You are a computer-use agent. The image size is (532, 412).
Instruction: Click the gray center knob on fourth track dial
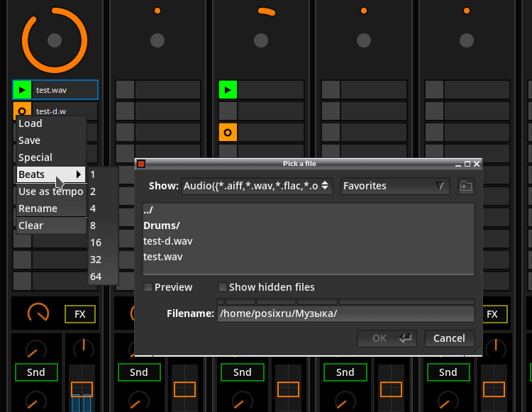364,40
